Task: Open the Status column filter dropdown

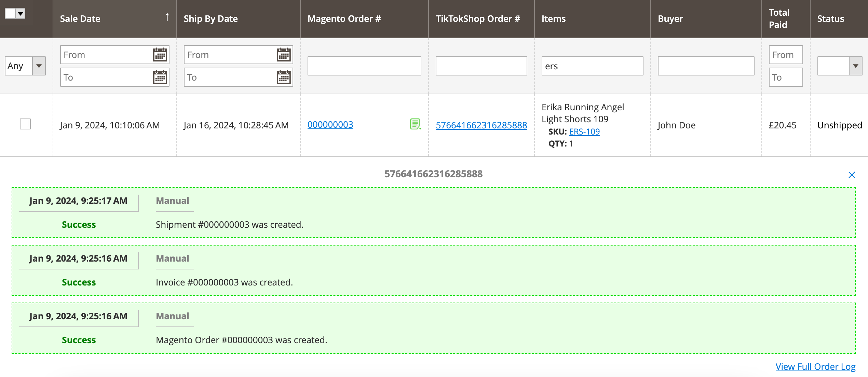Action: (x=856, y=66)
